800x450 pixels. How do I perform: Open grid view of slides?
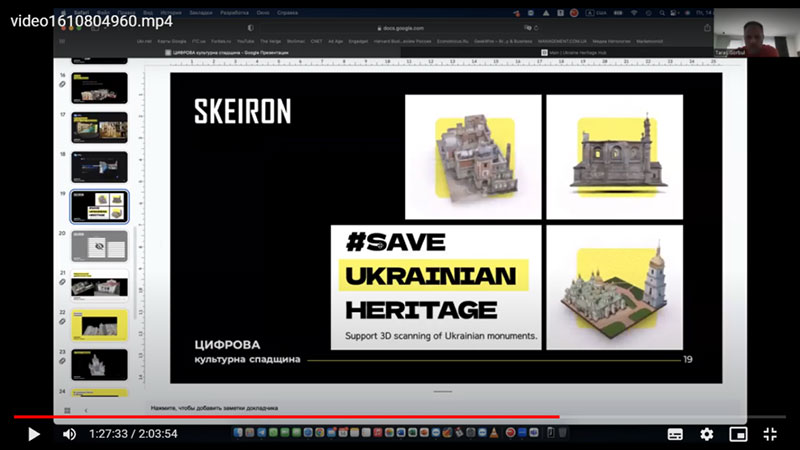[x=67, y=410]
